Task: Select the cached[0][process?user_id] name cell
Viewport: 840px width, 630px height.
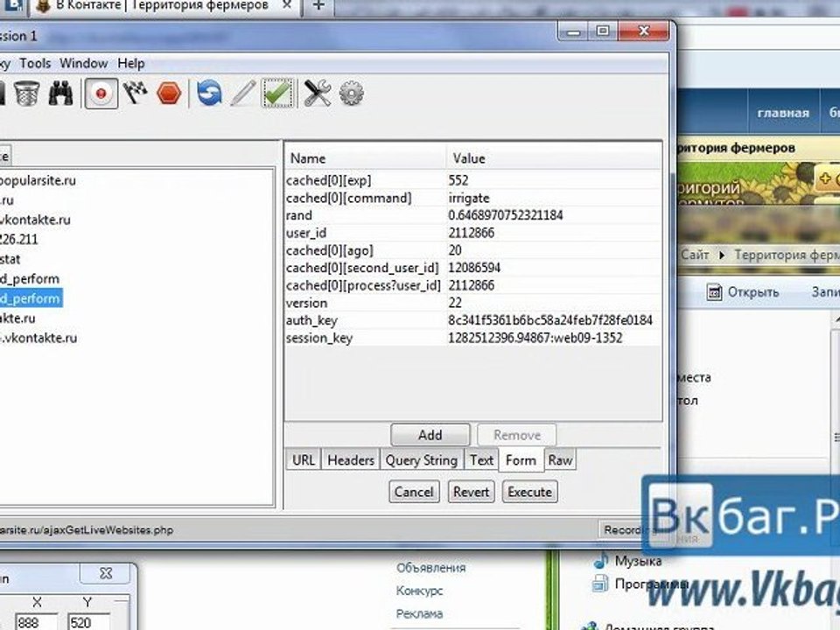Action: tap(363, 285)
